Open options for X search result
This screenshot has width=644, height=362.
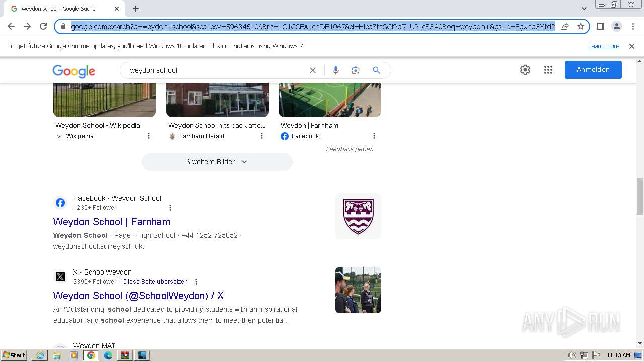coord(196,282)
